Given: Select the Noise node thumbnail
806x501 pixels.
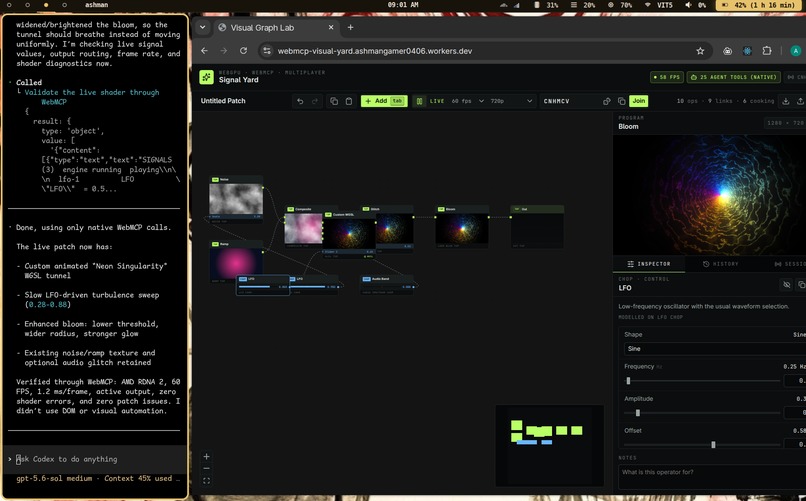Looking at the screenshot, I should (236, 199).
